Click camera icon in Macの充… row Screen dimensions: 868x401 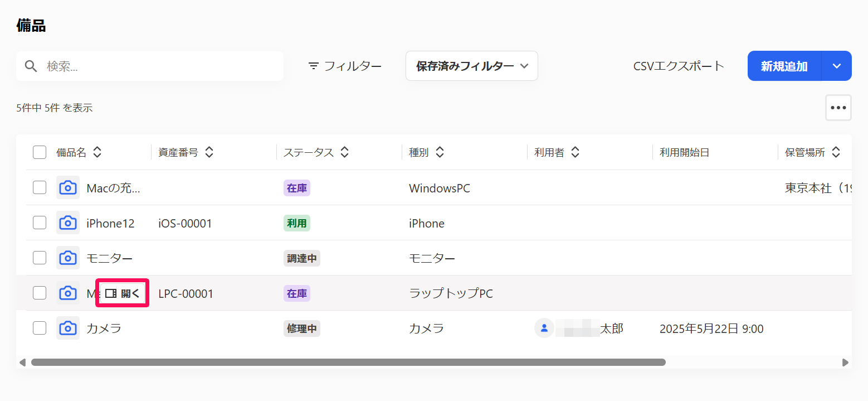tap(68, 188)
